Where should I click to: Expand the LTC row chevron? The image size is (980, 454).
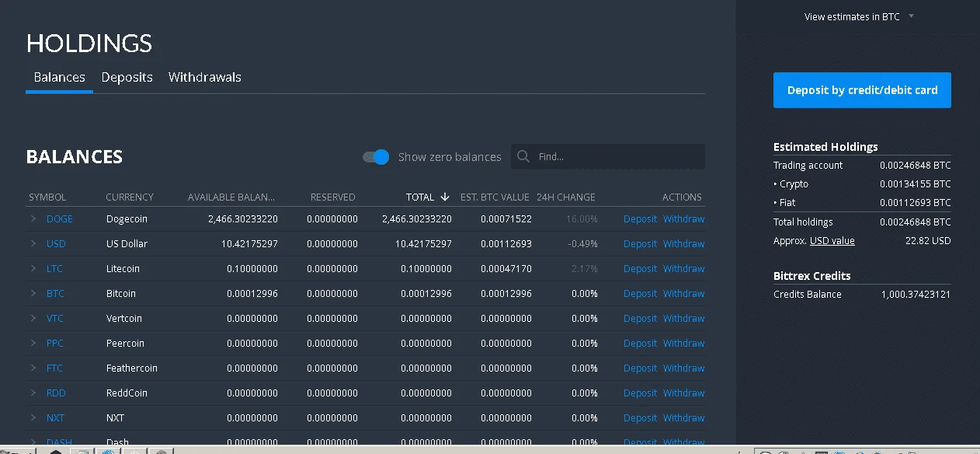[33, 268]
